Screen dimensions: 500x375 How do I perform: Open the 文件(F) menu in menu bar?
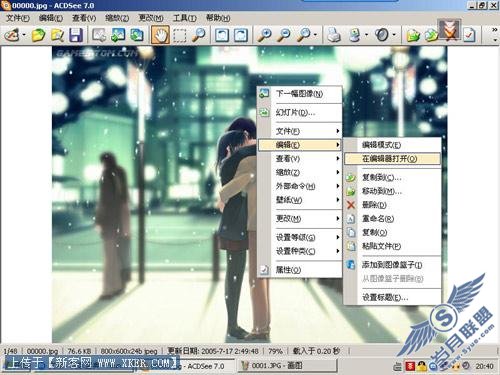click(18, 18)
